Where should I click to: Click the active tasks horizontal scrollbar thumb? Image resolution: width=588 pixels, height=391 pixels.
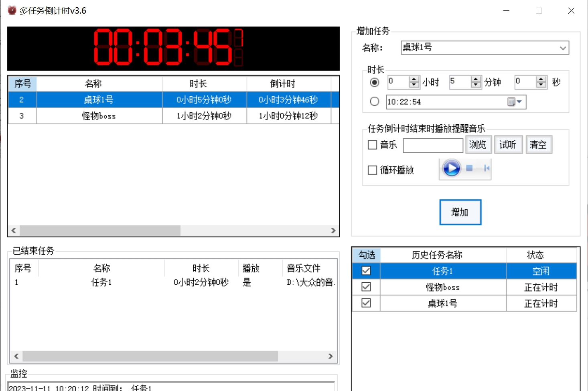100,231
